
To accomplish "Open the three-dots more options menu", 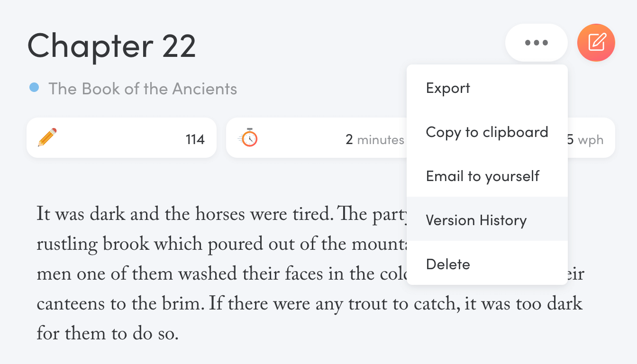I will 537,43.
